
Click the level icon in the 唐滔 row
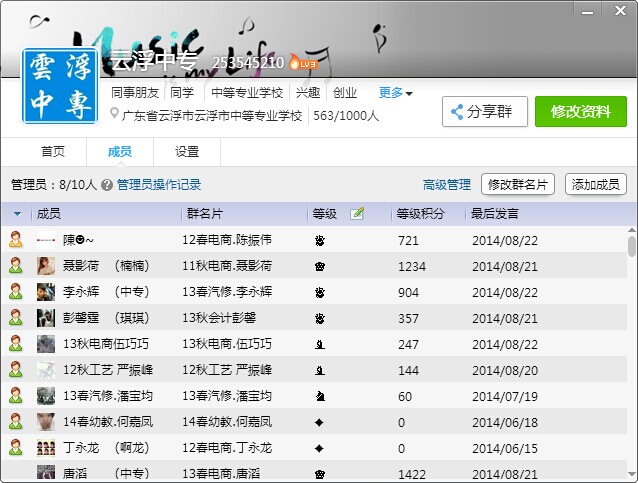pos(320,474)
